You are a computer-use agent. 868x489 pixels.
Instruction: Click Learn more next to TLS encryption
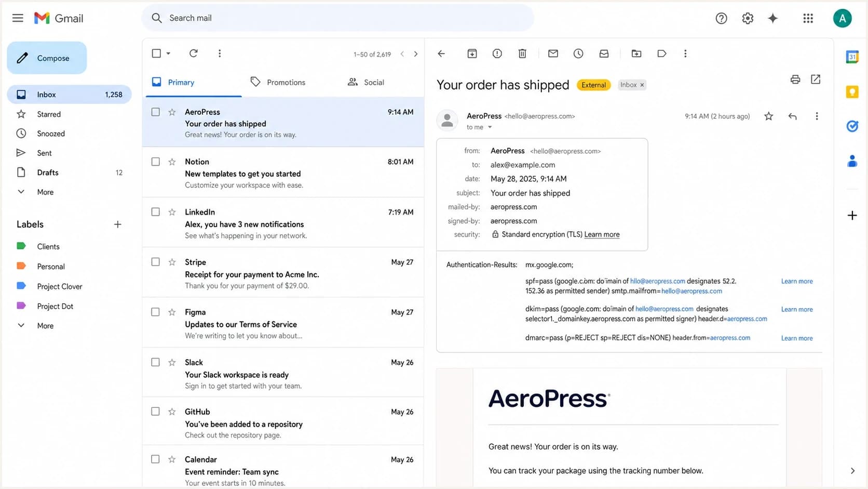tap(602, 234)
